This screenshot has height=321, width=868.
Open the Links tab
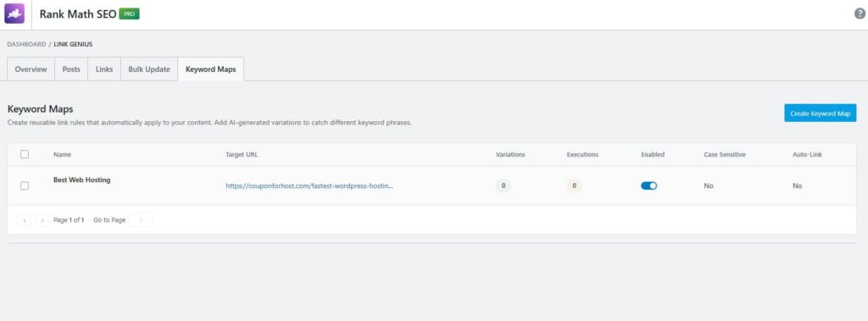tap(104, 69)
